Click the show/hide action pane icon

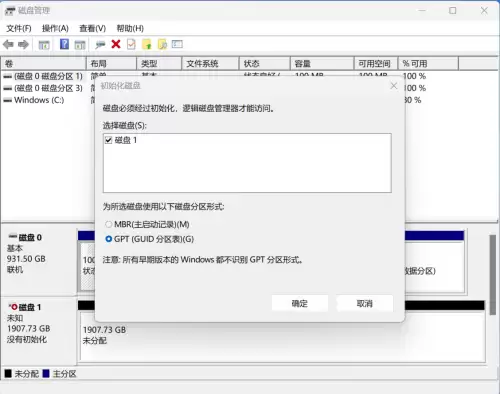click(x=80, y=45)
